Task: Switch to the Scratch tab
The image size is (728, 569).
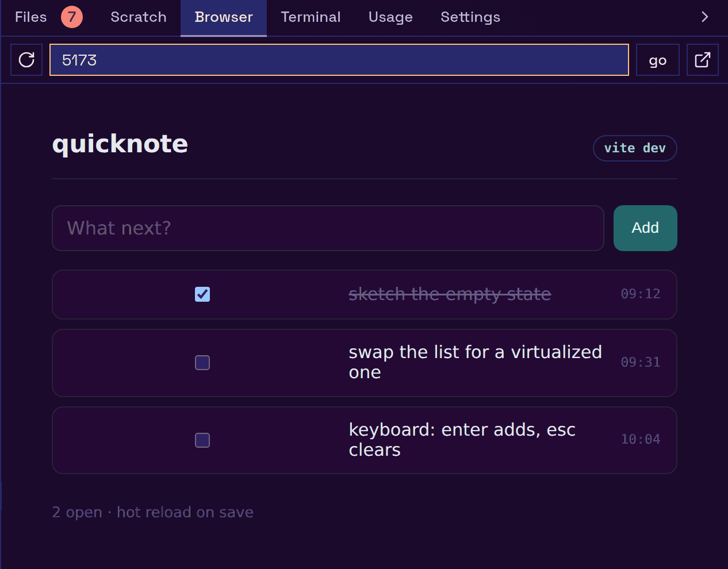Action: tap(139, 17)
